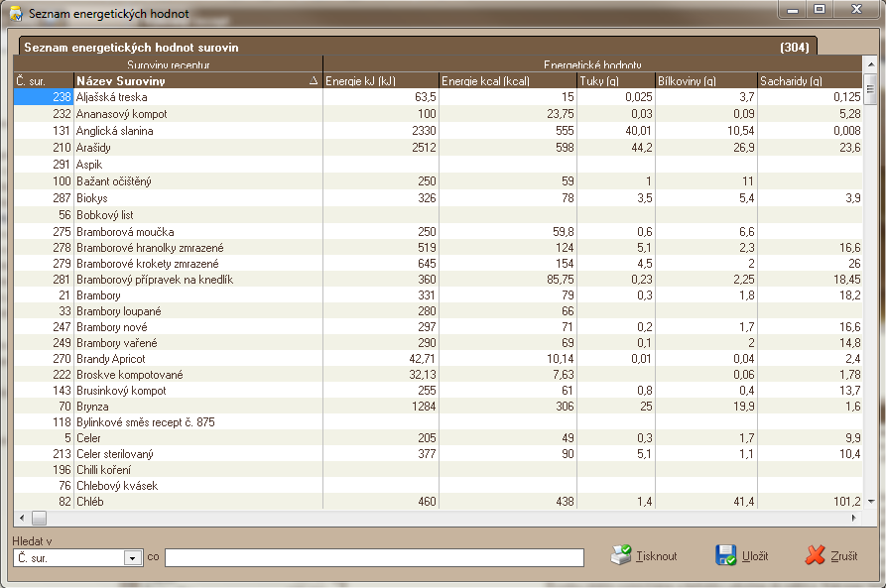Click the floppy disk Uložit icon
The height and width of the screenshot is (588, 886).
point(726,555)
